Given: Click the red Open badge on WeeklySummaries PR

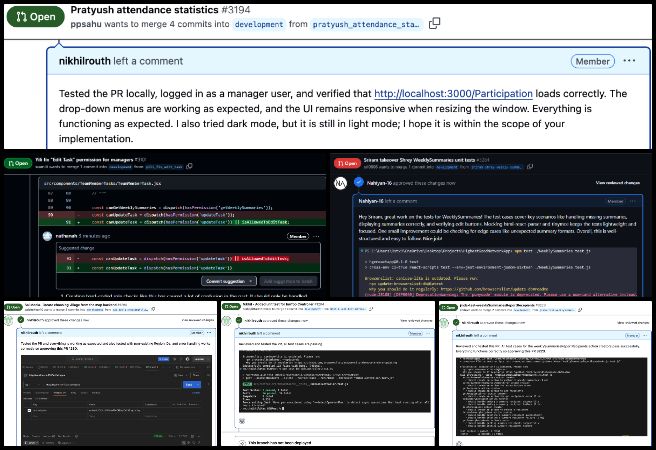Looking at the screenshot, I should (x=347, y=163).
